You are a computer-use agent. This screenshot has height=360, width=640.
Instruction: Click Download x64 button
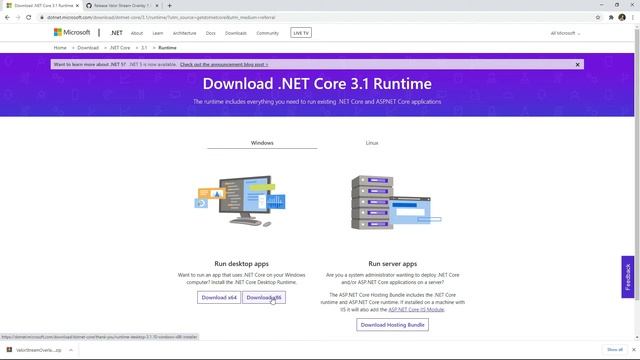[219, 298]
